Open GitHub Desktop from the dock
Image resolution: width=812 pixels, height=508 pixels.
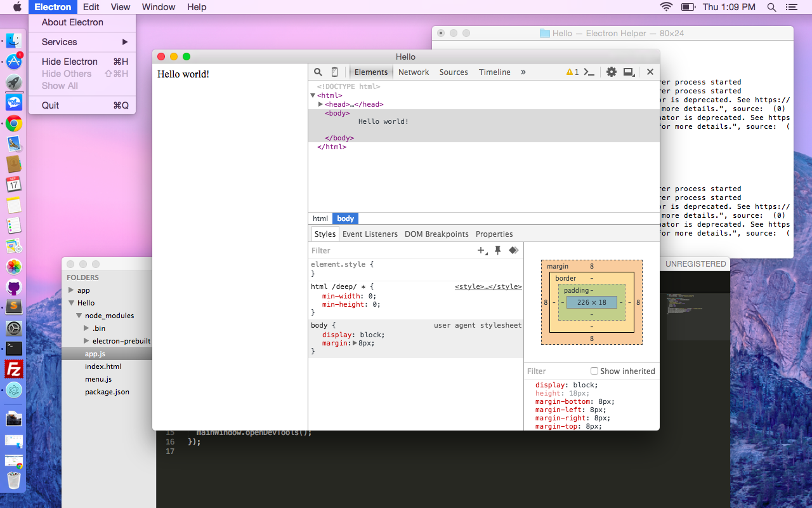pos(14,287)
